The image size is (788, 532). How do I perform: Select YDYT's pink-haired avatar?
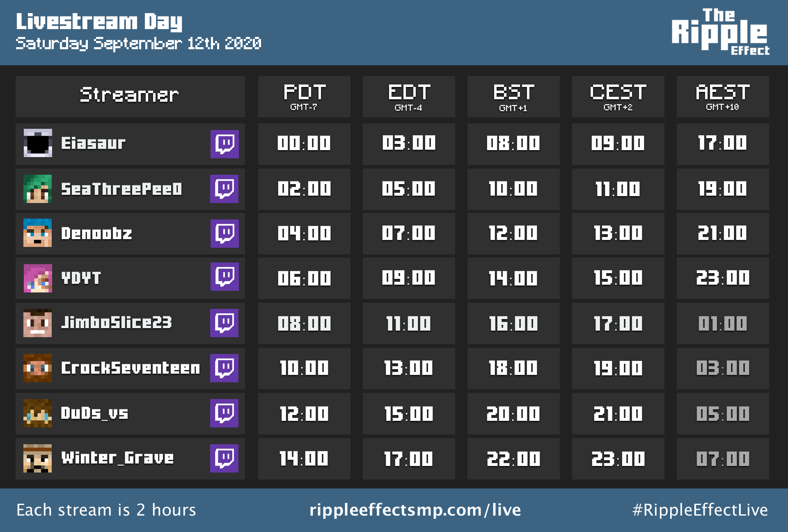pos(38,278)
